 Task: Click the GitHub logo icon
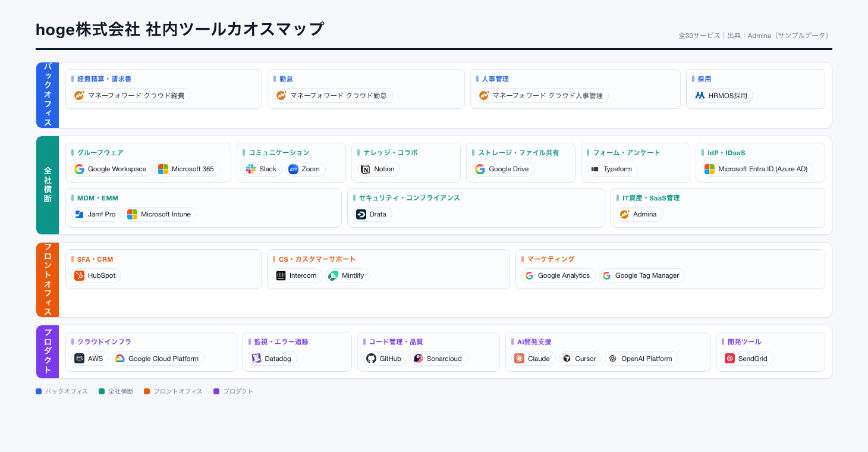tap(371, 359)
